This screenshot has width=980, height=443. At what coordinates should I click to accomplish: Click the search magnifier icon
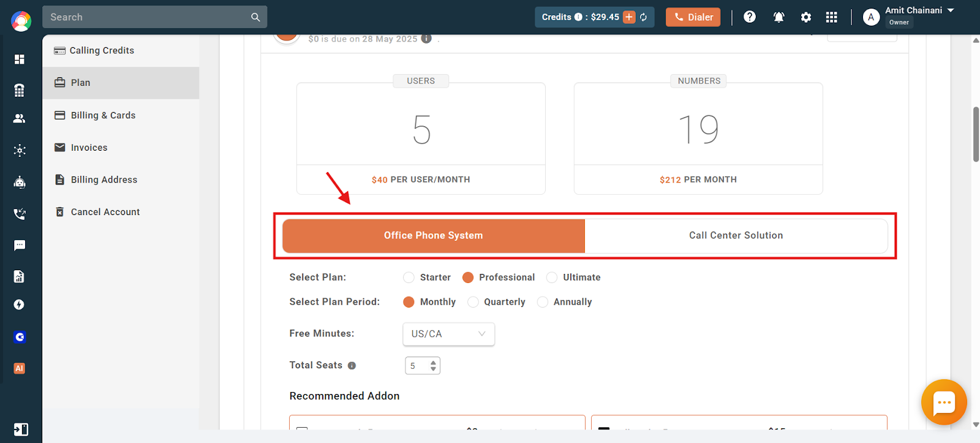point(255,17)
